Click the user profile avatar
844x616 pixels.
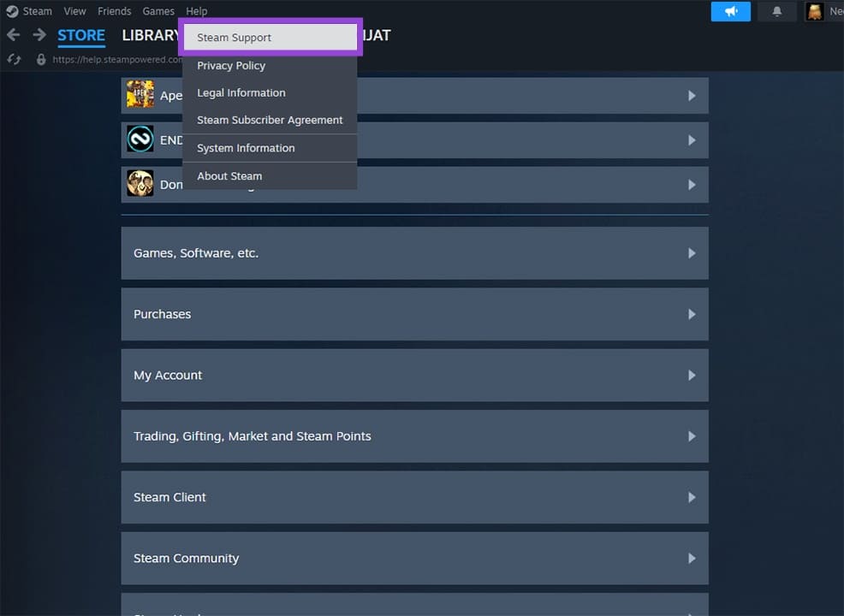tap(814, 11)
